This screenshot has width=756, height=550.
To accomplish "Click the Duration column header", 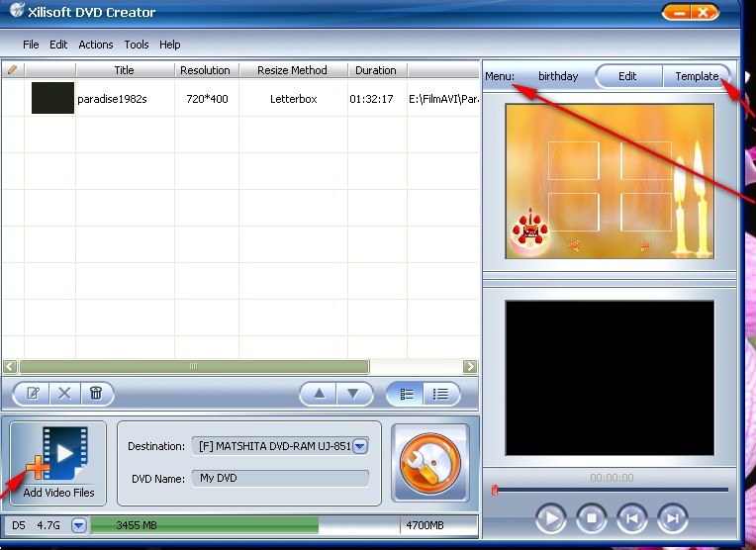I will [376, 70].
